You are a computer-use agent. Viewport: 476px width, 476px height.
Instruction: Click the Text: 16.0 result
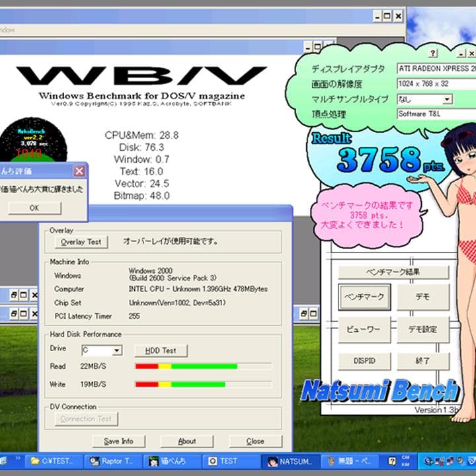click(x=141, y=171)
